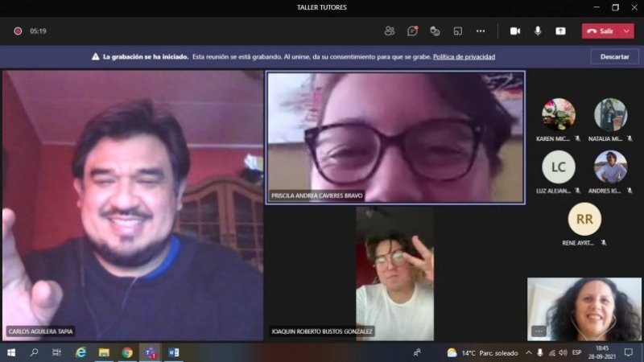Click the Carlos Aguilera Tapia name label
This screenshot has width=644, height=362.
tap(40, 331)
